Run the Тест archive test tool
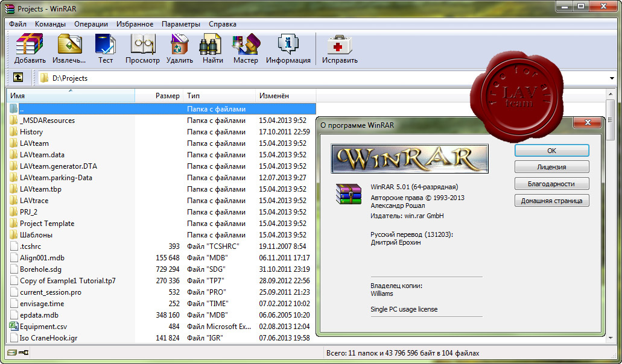622x364 pixels. click(x=106, y=43)
